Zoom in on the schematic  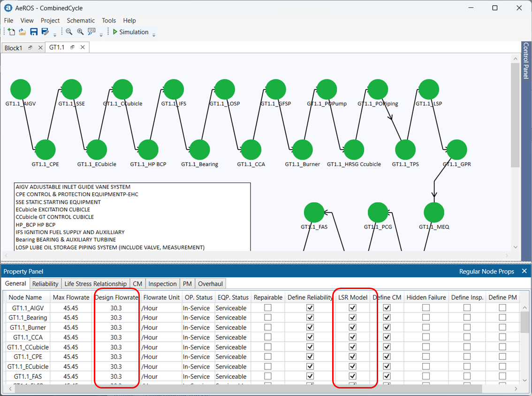click(80, 31)
